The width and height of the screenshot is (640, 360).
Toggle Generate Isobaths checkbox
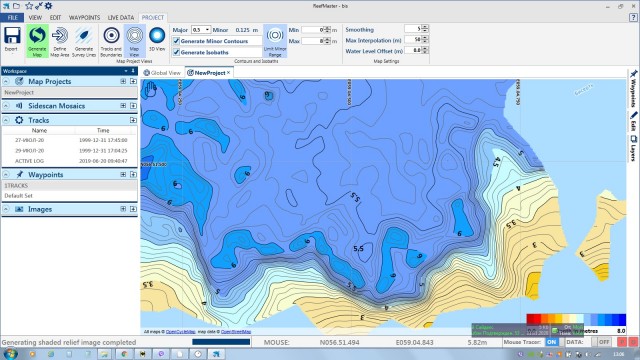point(176,52)
